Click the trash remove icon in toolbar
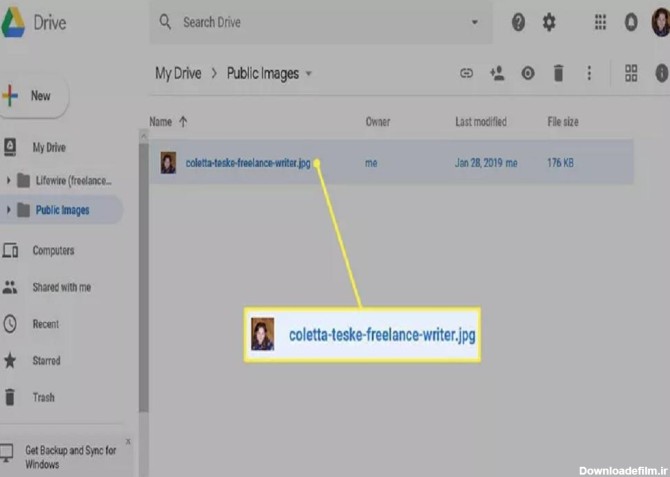 click(x=559, y=73)
